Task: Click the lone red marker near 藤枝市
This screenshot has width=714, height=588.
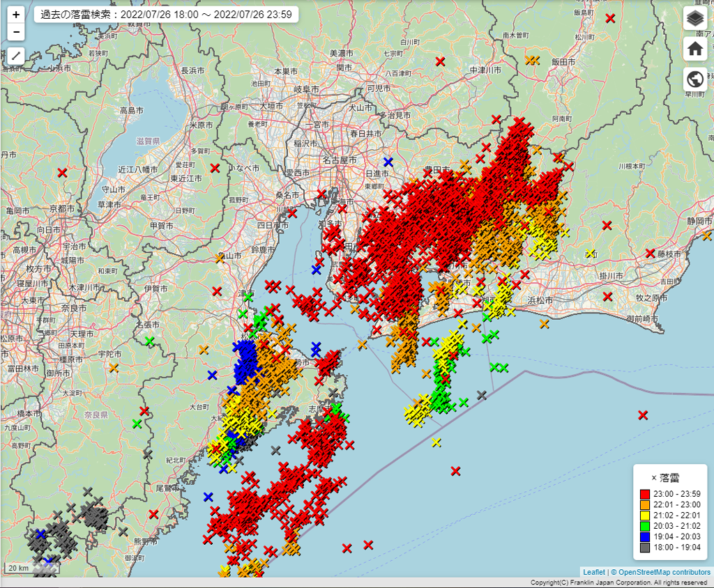Action: [650, 253]
